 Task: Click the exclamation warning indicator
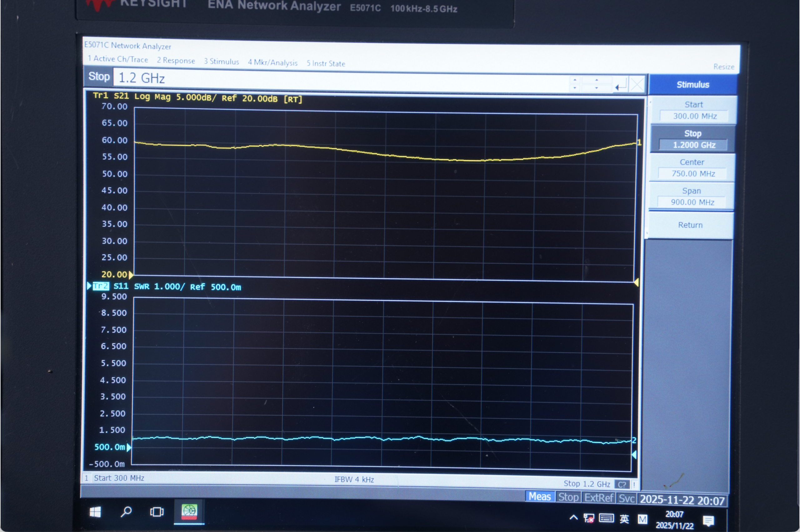coord(633,485)
